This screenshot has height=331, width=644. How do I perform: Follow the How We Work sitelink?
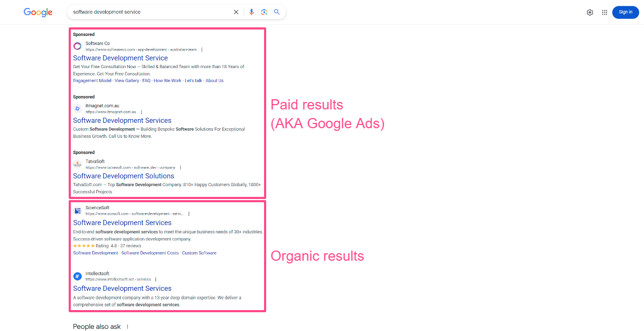coord(167,80)
